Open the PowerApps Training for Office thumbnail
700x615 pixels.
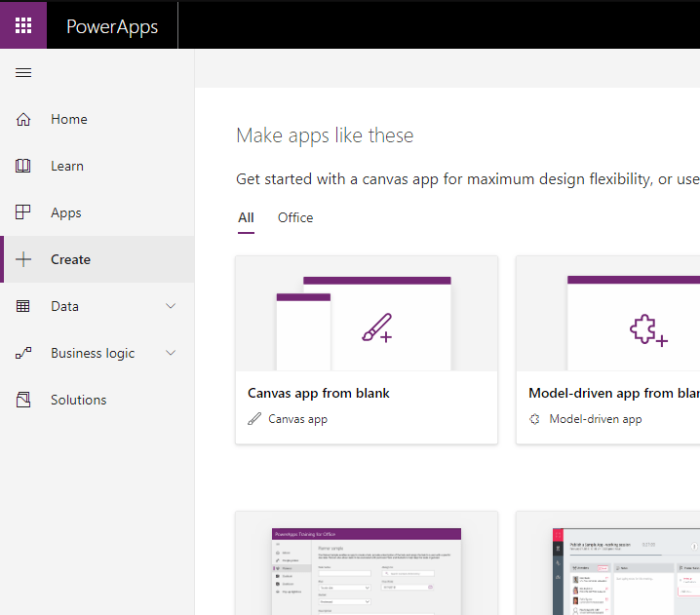tap(367, 571)
